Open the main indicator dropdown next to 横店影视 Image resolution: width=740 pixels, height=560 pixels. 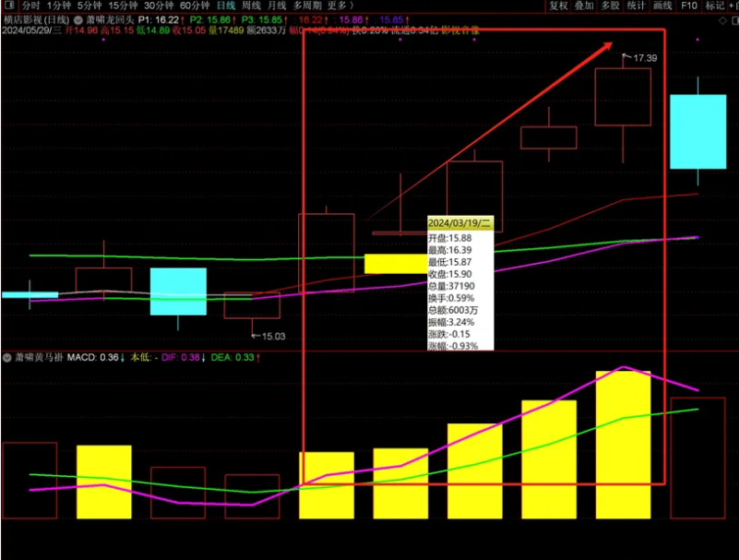(x=78, y=19)
